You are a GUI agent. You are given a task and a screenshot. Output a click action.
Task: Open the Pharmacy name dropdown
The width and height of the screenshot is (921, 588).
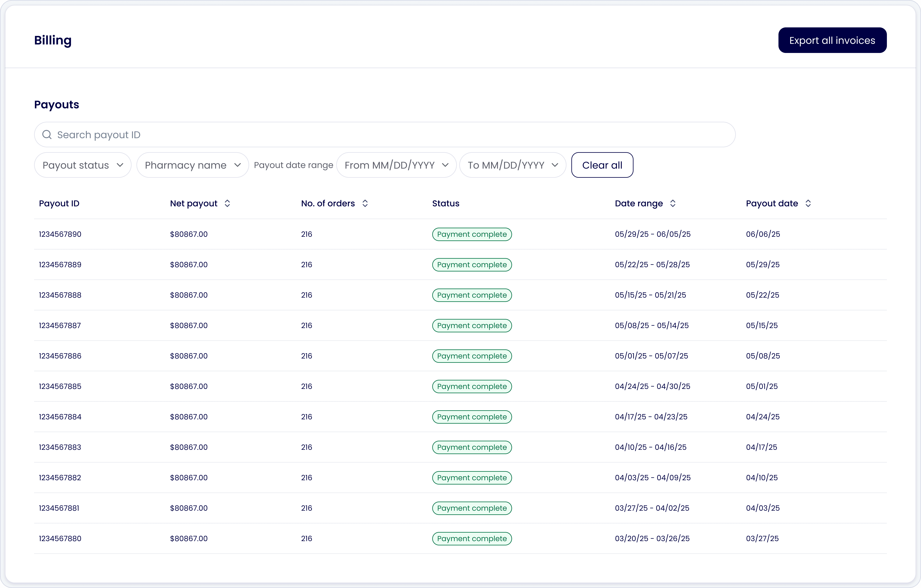(x=193, y=165)
